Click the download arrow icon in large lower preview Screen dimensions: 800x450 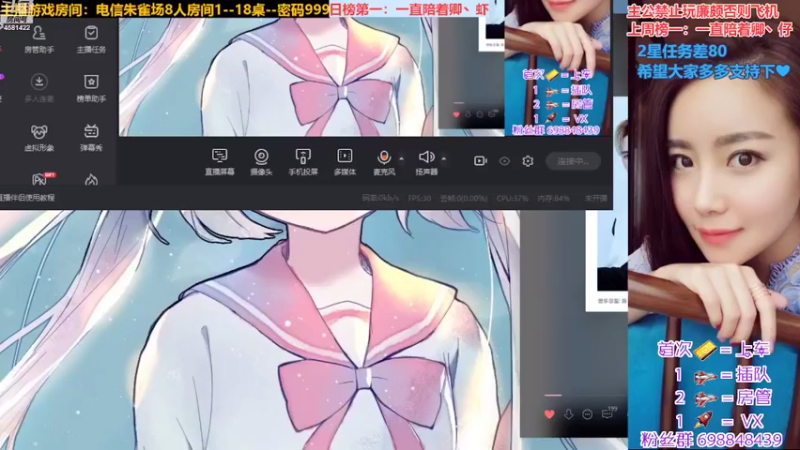pos(568,414)
